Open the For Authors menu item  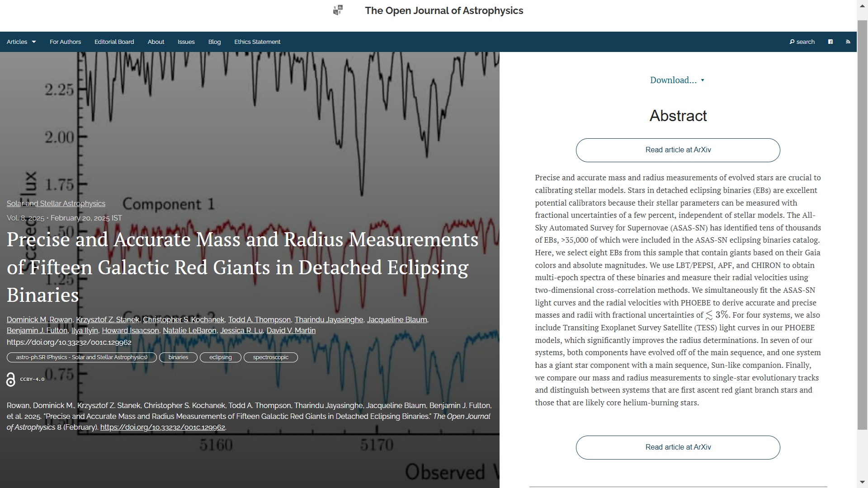coord(65,42)
